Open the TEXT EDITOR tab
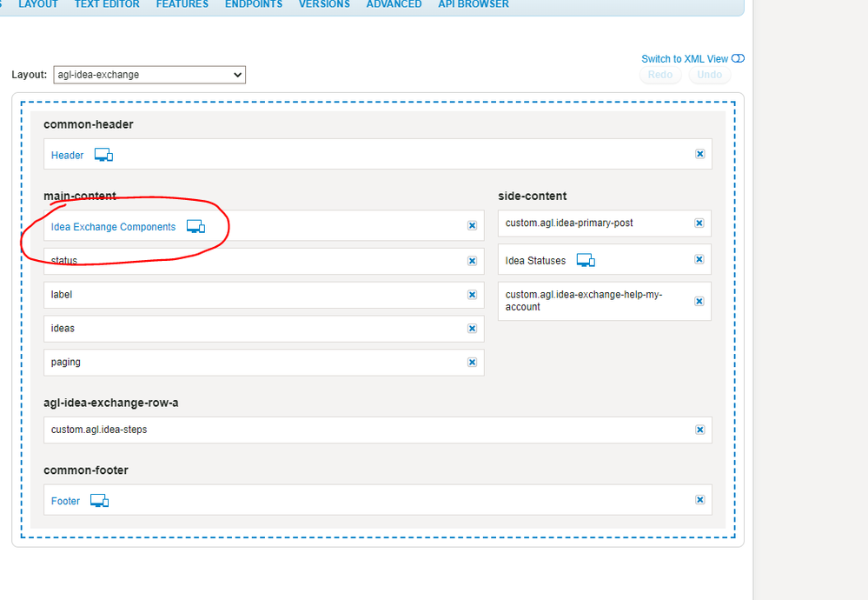The height and width of the screenshot is (600, 868). click(107, 4)
